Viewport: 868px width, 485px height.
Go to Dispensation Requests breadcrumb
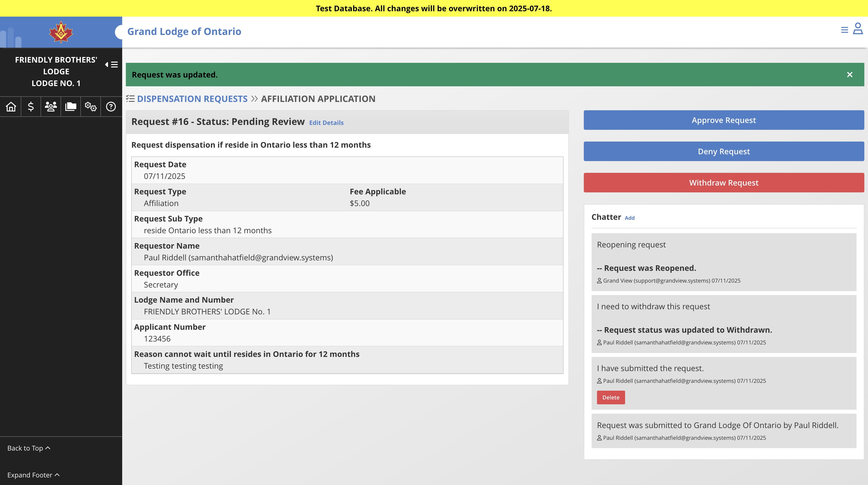[192, 99]
